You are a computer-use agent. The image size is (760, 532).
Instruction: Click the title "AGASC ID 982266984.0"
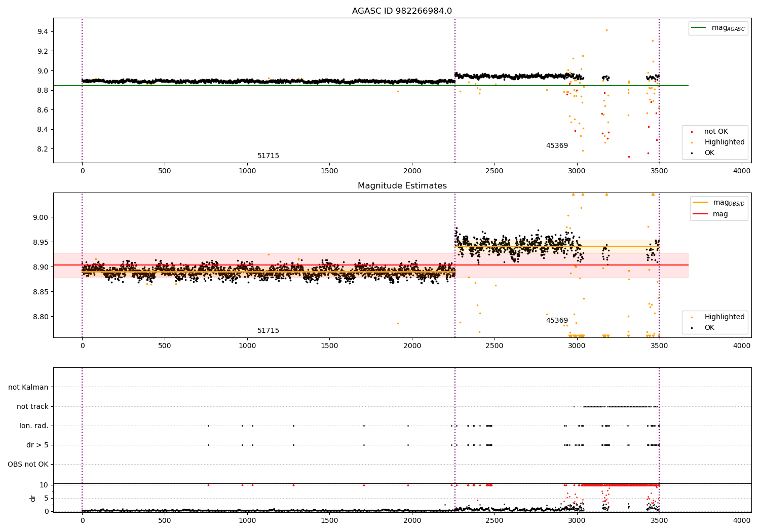[402, 11]
